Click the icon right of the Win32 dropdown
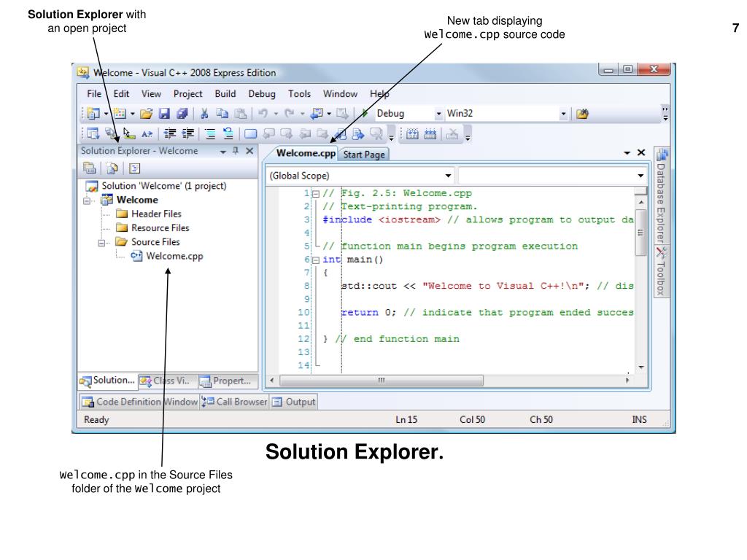The width and height of the screenshot is (747, 560). pyautogui.click(x=582, y=114)
